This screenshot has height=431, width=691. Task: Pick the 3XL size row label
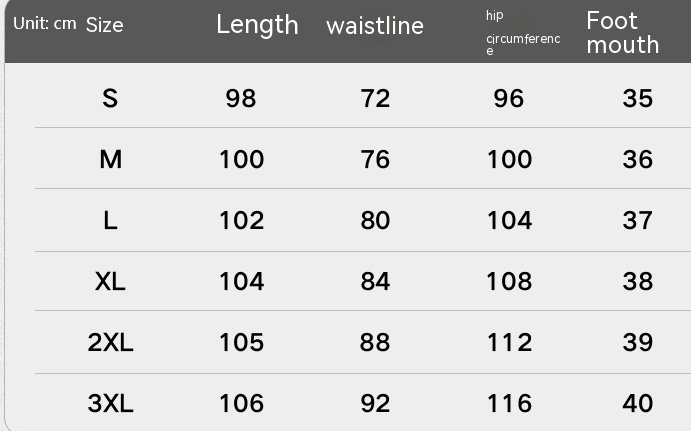[110, 404]
